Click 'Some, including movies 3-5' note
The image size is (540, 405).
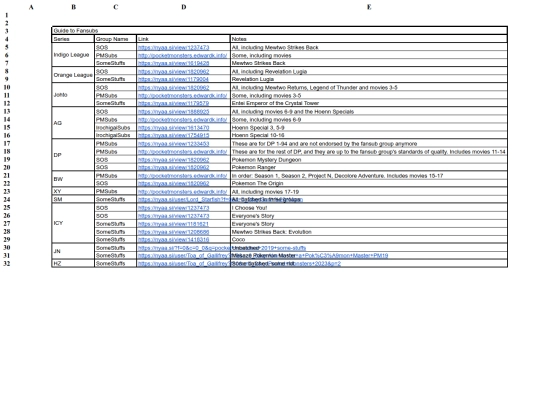(266, 95)
